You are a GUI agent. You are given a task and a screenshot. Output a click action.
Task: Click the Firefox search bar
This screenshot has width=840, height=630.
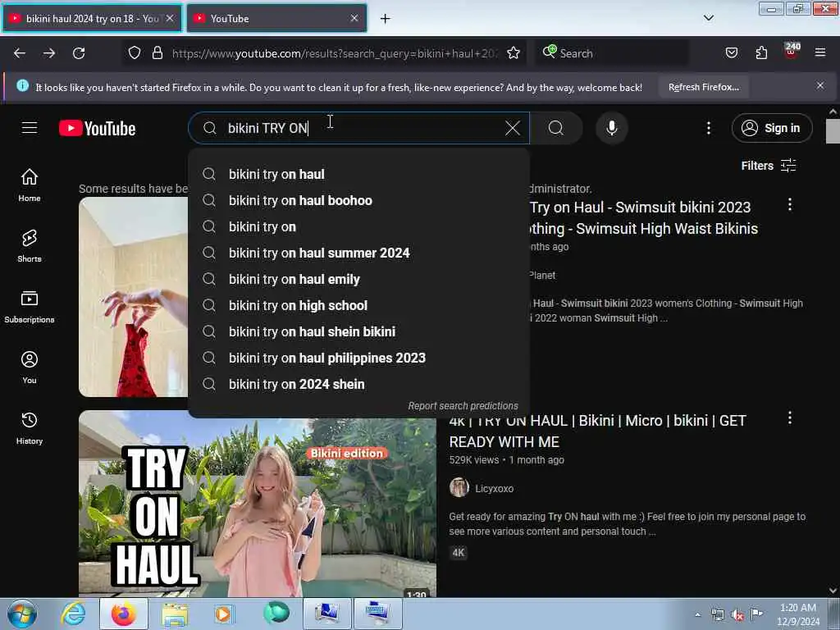coord(612,53)
